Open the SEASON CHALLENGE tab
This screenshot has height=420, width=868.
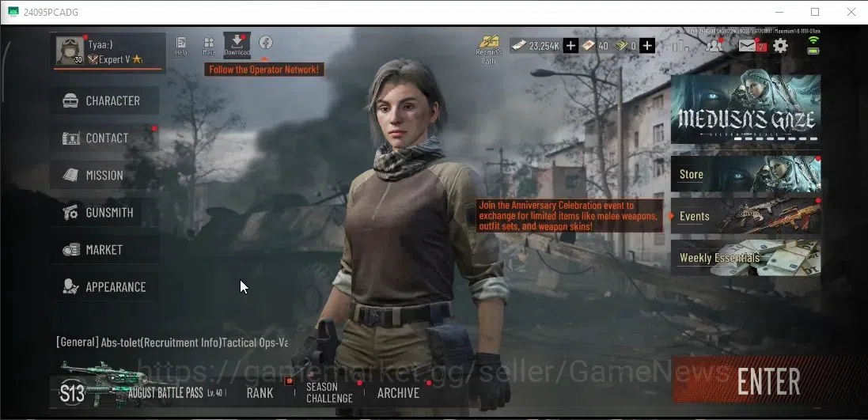[x=329, y=392]
